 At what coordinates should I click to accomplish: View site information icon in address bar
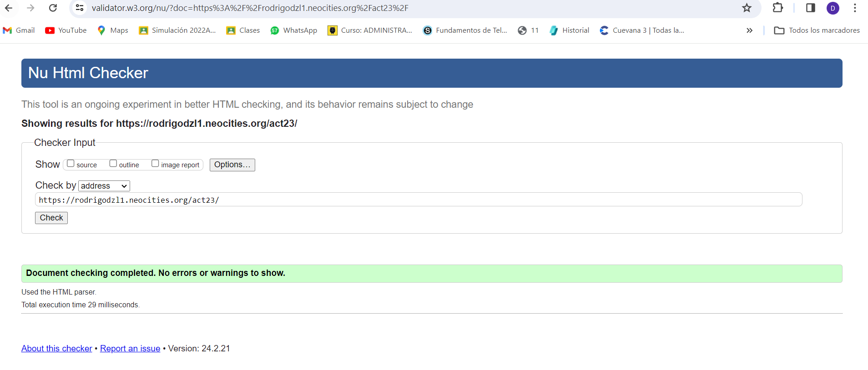coord(80,8)
